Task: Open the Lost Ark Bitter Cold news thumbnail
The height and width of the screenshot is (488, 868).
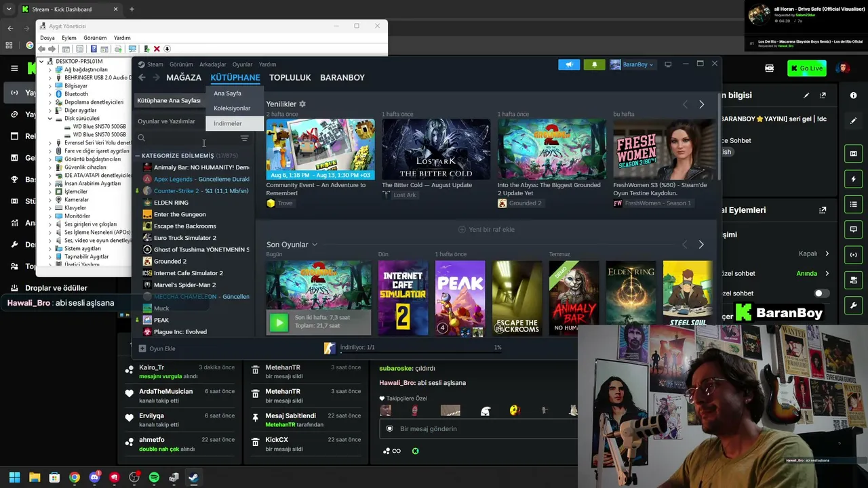Action: point(436,149)
